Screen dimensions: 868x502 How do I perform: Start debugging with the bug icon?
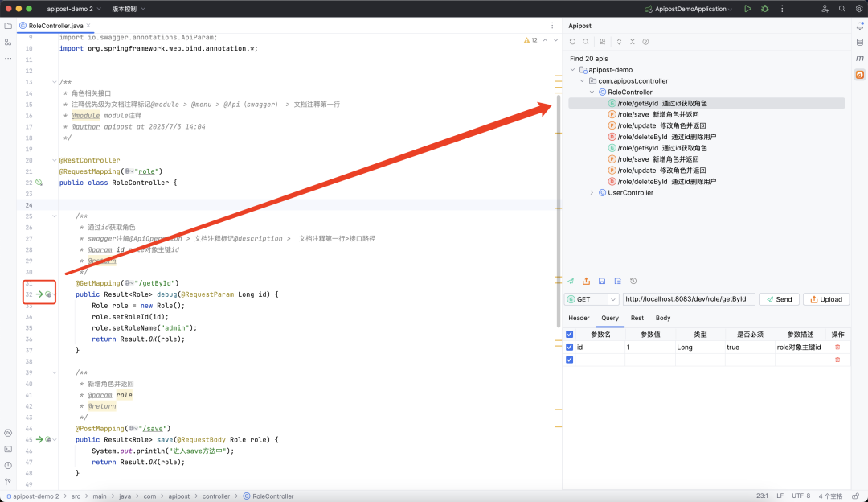pyautogui.click(x=765, y=9)
